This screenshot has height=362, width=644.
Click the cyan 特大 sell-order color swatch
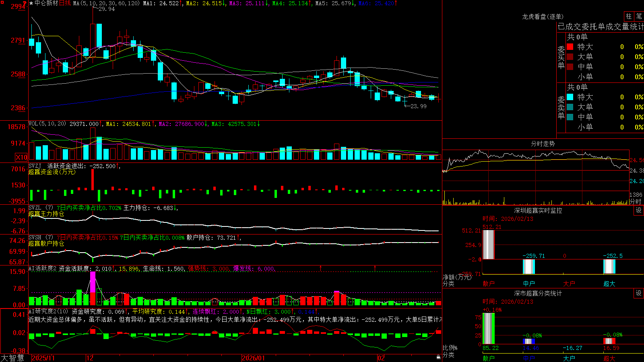point(570,97)
